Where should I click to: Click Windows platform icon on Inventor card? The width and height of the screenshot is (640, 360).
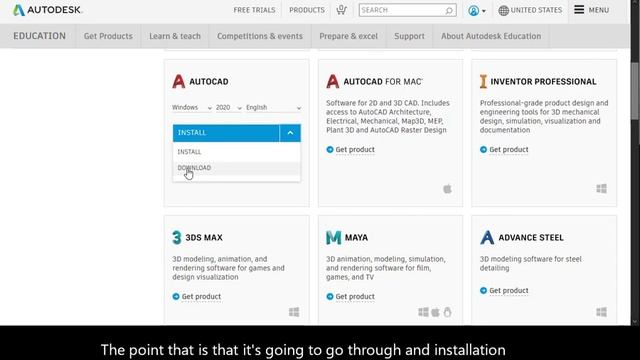click(x=601, y=189)
